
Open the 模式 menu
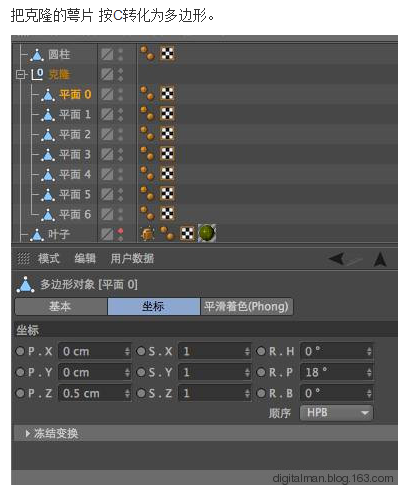49,258
